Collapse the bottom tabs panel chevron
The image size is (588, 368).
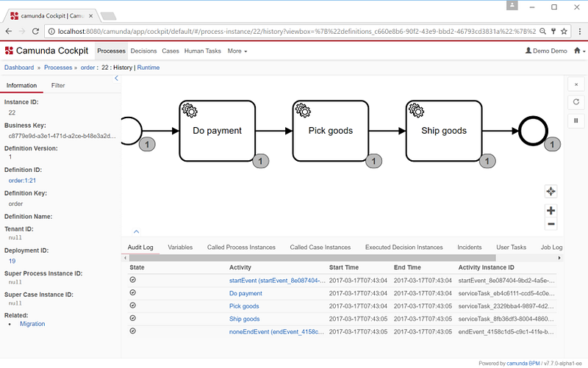136,231
